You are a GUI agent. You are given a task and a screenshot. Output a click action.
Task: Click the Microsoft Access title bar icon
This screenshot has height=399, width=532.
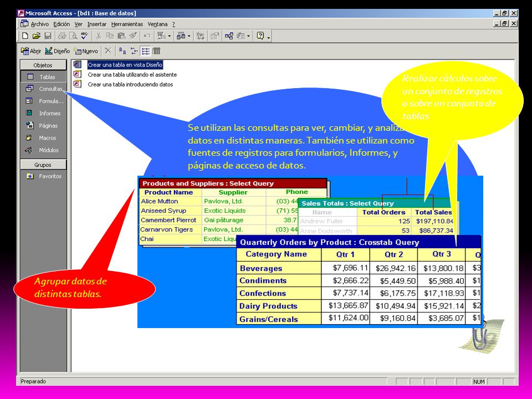pyautogui.click(x=21, y=13)
